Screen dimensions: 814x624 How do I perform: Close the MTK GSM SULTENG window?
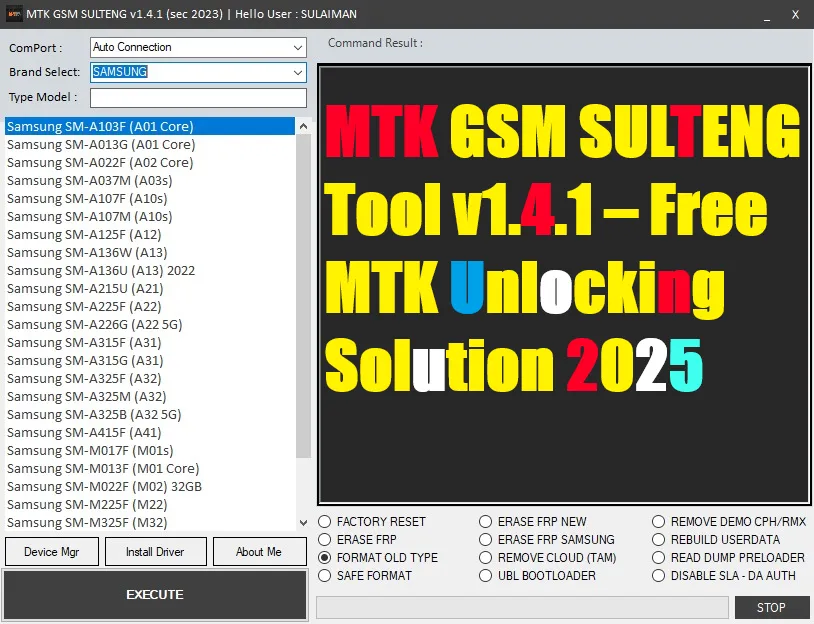(x=795, y=15)
